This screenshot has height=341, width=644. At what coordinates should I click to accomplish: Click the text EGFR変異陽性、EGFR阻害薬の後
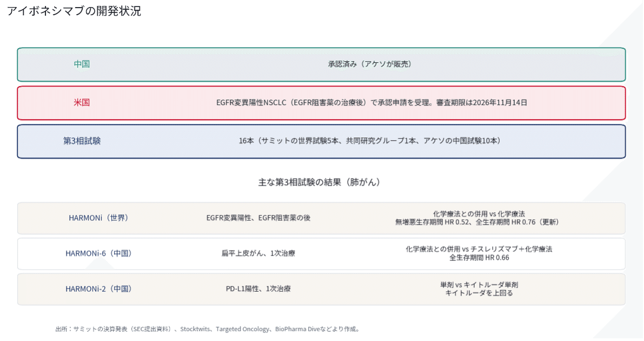(258, 218)
